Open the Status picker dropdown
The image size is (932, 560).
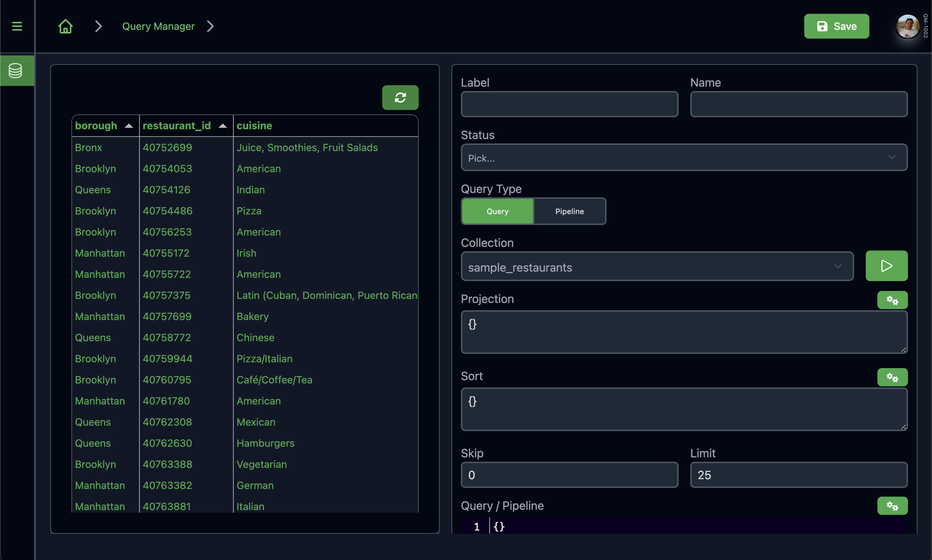[684, 158]
